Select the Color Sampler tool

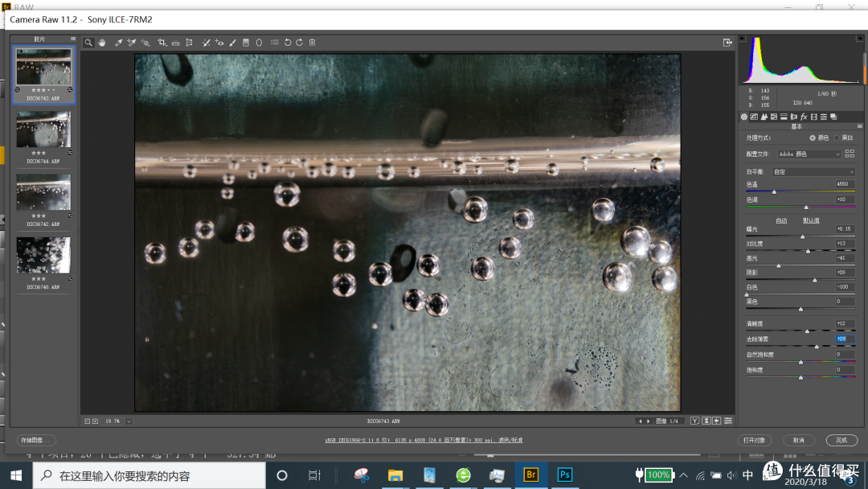click(132, 43)
